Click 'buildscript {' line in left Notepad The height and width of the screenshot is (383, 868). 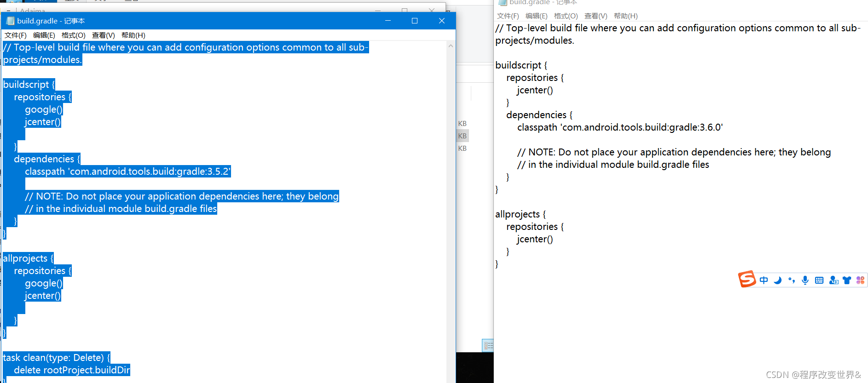point(29,85)
